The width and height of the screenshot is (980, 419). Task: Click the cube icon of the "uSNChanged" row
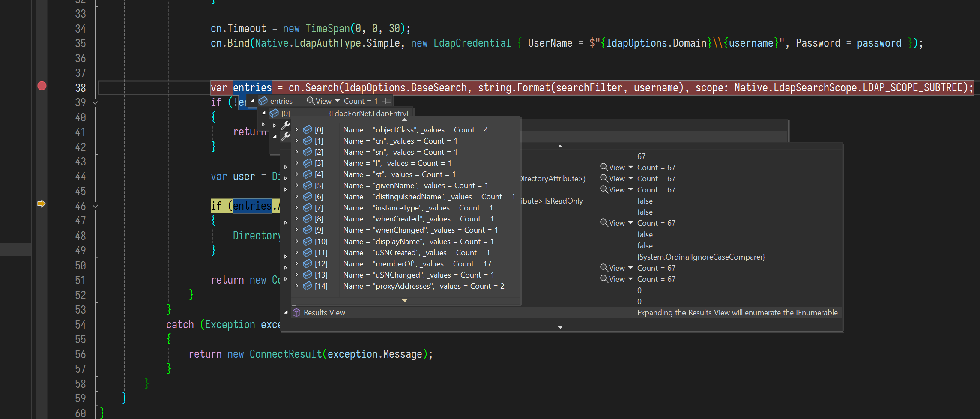click(308, 275)
